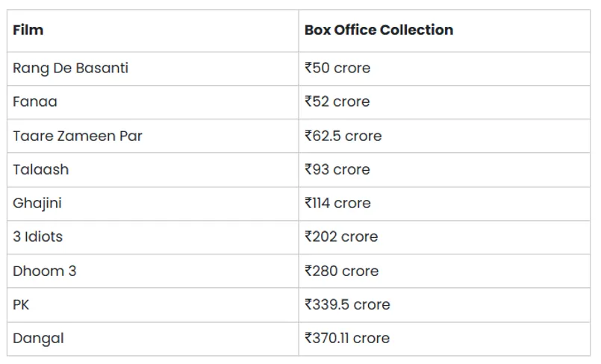Click the ₹280 crore value
The height and width of the screenshot is (364, 601).
pyautogui.click(x=342, y=271)
